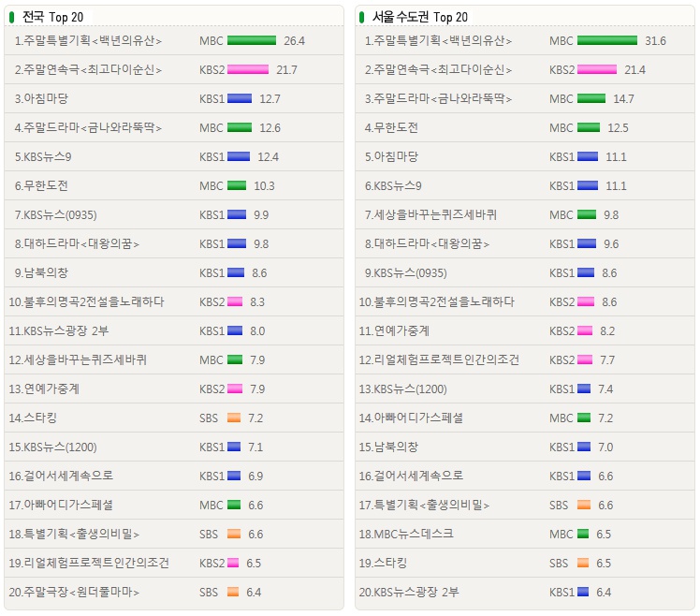Click 20.KBS뉴스광장 2부 in 서울수도권 list
Screen dimensions: 700x616
click(x=408, y=593)
